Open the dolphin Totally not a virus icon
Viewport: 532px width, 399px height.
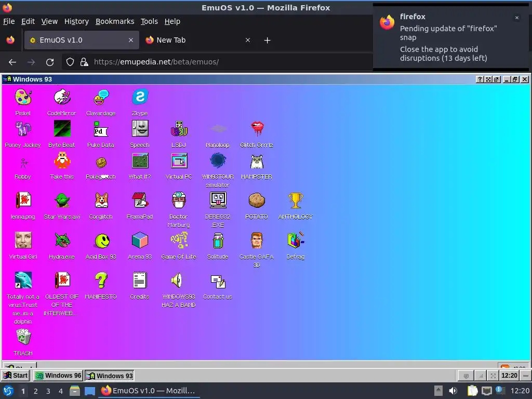pos(23,281)
